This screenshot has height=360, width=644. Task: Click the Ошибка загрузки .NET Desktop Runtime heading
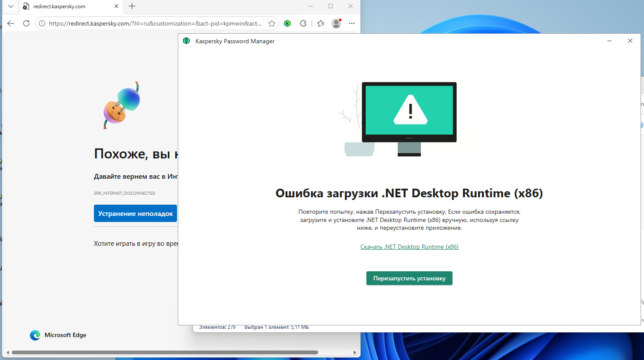tap(409, 193)
